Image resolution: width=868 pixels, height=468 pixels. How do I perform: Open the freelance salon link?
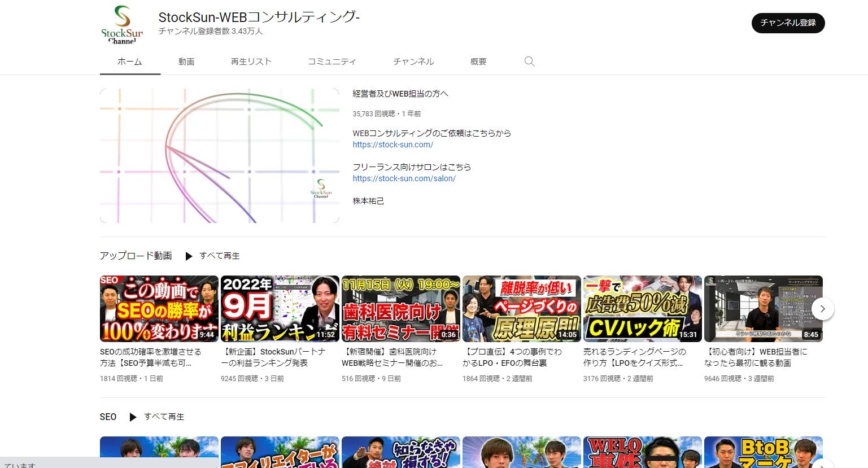tap(404, 178)
